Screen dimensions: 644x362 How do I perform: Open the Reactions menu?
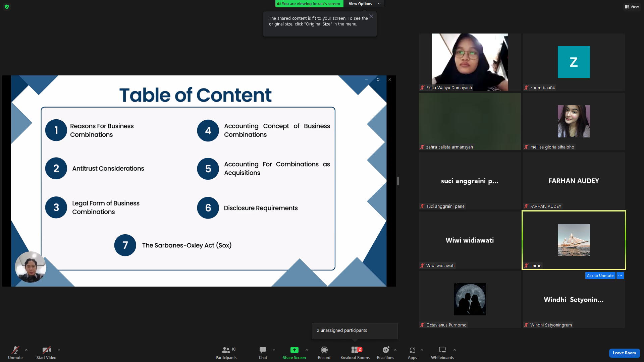click(x=386, y=353)
